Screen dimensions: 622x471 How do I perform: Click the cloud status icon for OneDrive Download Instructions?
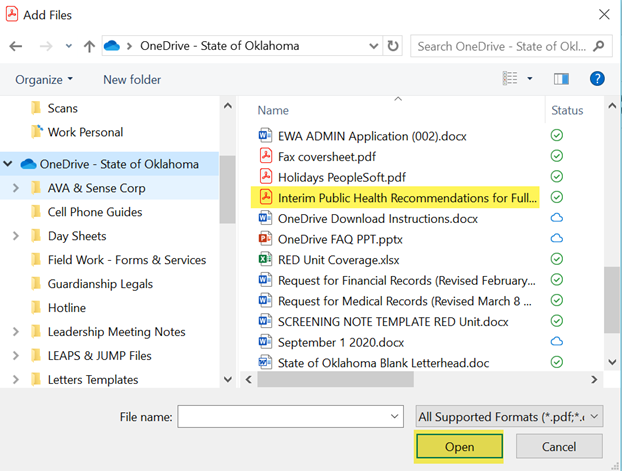click(x=557, y=217)
